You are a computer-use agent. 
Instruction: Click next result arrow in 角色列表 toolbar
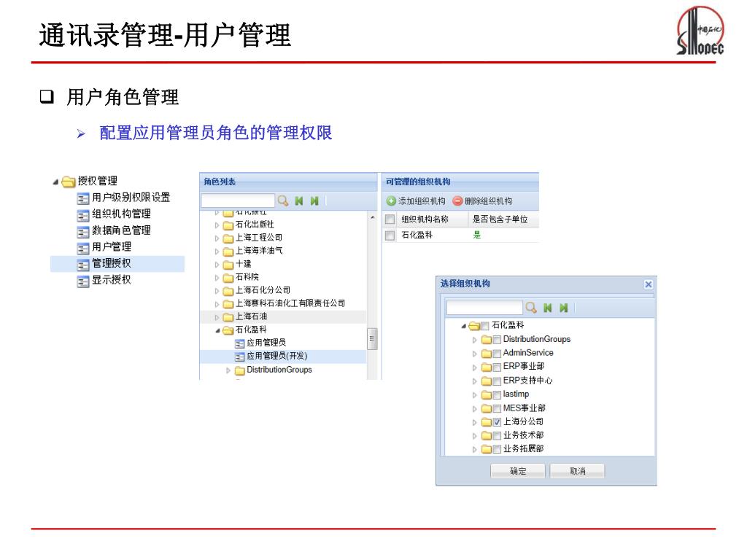point(314,201)
